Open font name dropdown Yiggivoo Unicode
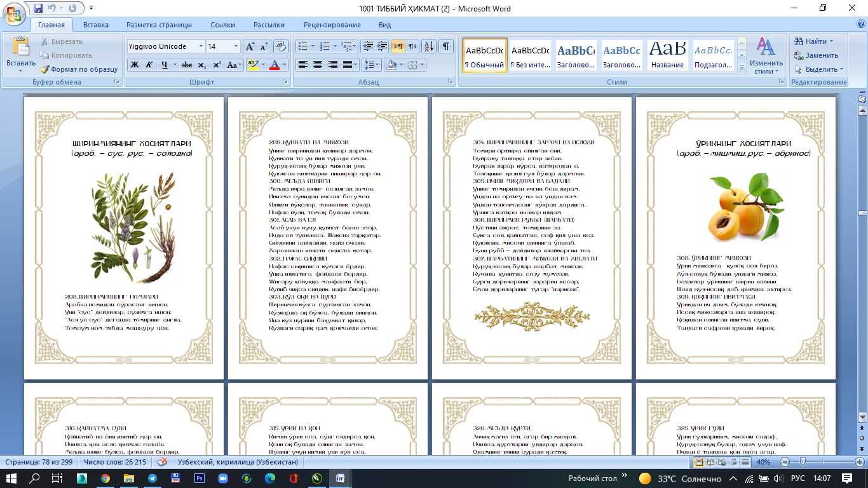Viewport: 868px width, 488px height. tap(201, 46)
